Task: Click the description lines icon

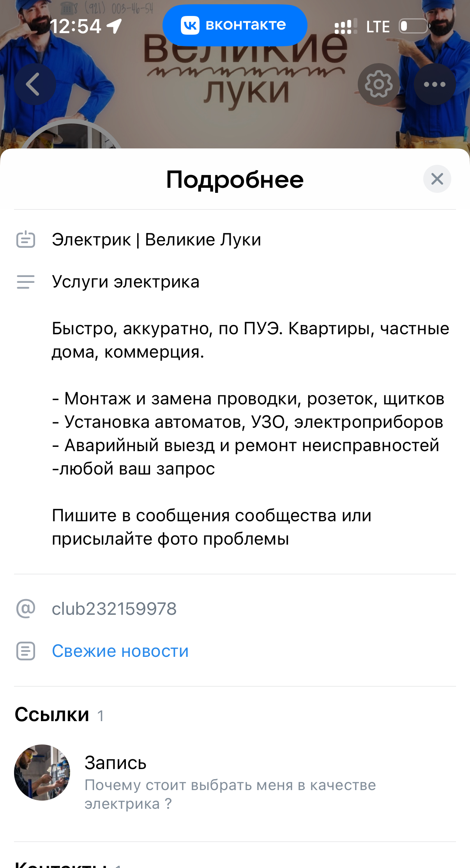Action: (x=26, y=282)
